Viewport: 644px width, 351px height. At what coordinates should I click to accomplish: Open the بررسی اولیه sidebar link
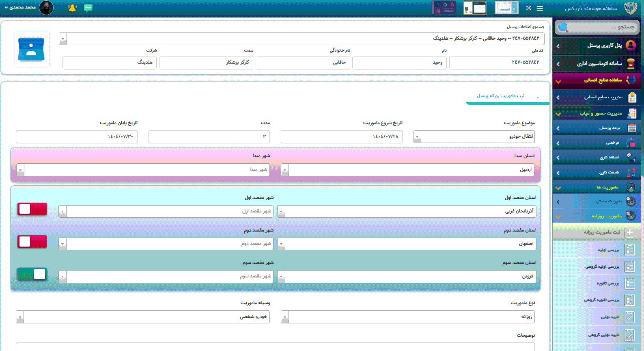click(608, 250)
